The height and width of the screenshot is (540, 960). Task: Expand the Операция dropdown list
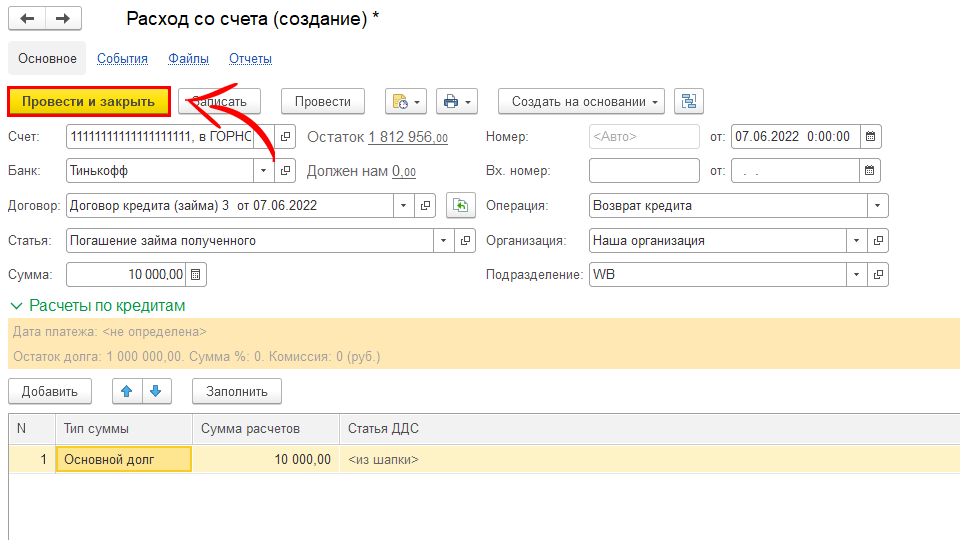coord(877,205)
